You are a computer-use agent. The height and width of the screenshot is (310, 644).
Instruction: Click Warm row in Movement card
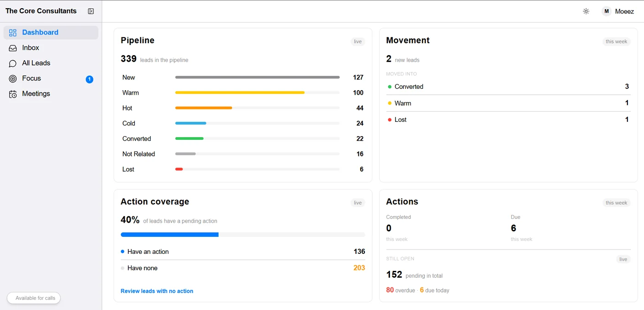tap(508, 103)
